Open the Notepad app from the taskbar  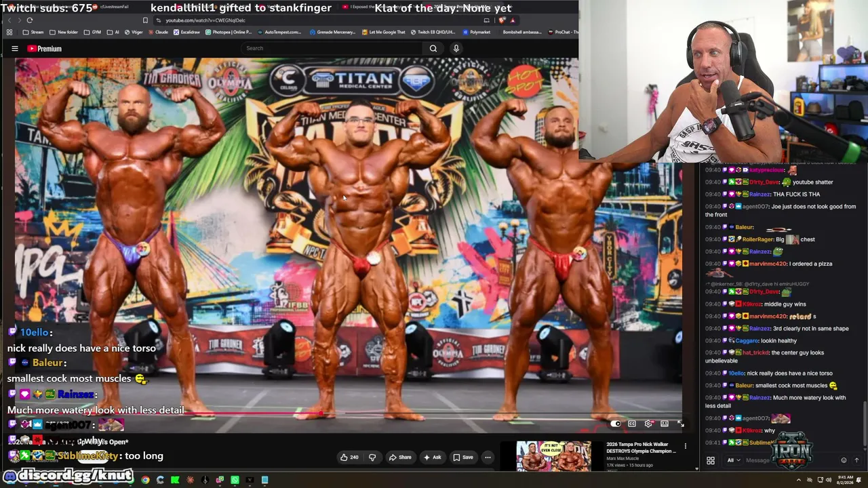pyautogui.click(x=264, y=480)
